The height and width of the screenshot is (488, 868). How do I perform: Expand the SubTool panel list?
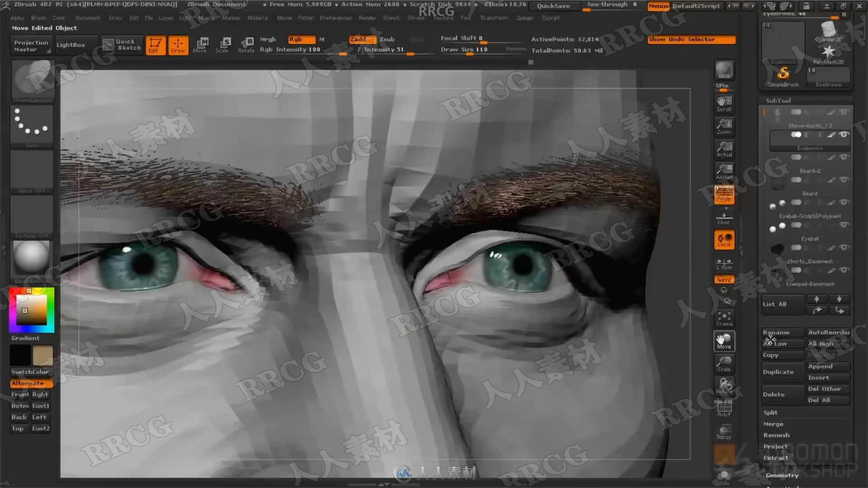[x=775, y=304]
